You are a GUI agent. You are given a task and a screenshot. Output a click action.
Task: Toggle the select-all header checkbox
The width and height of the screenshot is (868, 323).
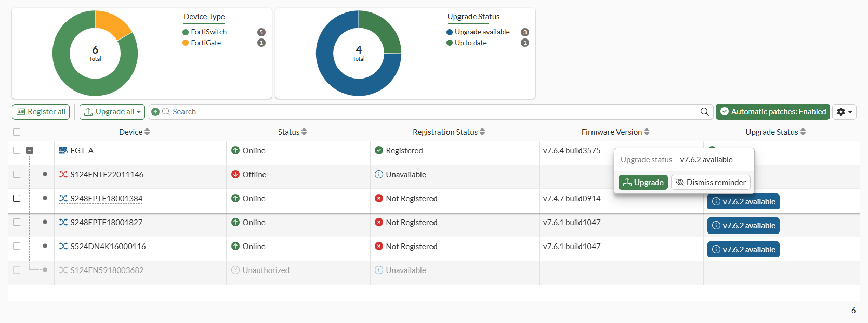(x=17, y=132)
